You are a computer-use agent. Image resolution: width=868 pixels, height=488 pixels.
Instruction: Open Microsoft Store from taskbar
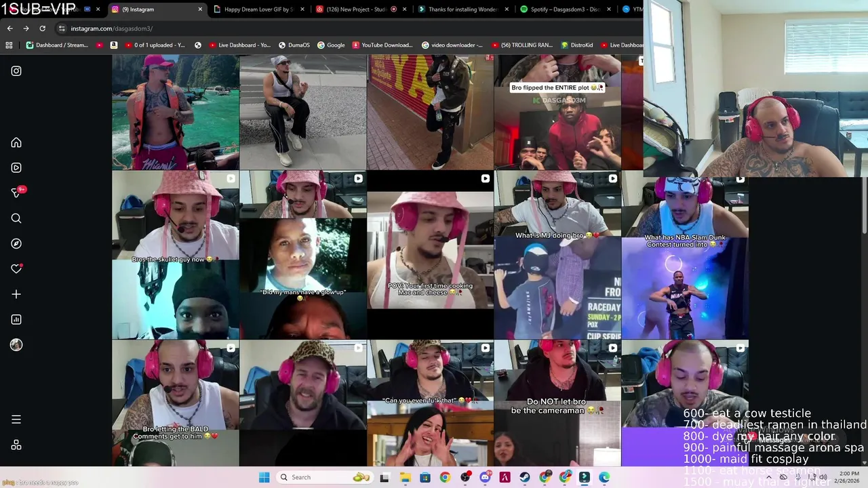425,477
